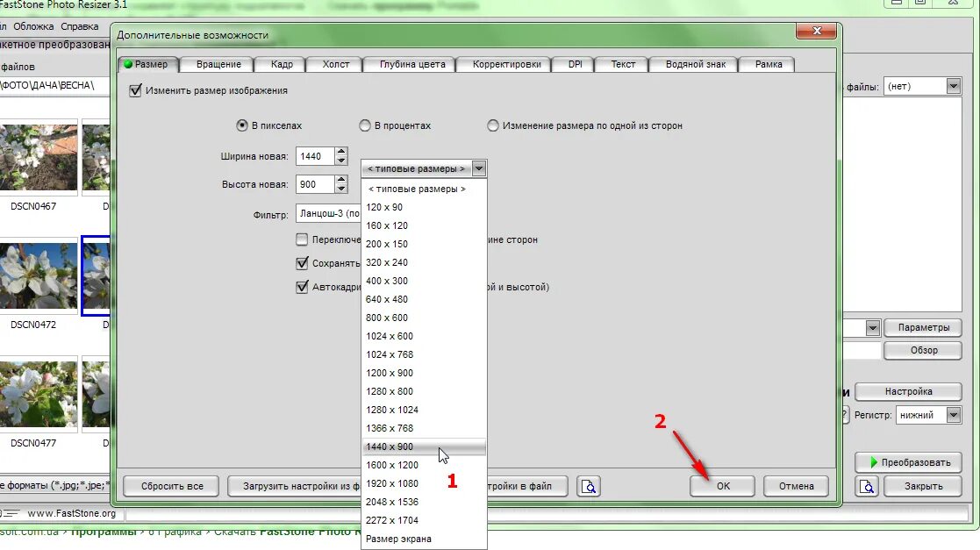Click the Параметры button
Viewport: 980px width, 550px height.
click(x=923, y=327)
